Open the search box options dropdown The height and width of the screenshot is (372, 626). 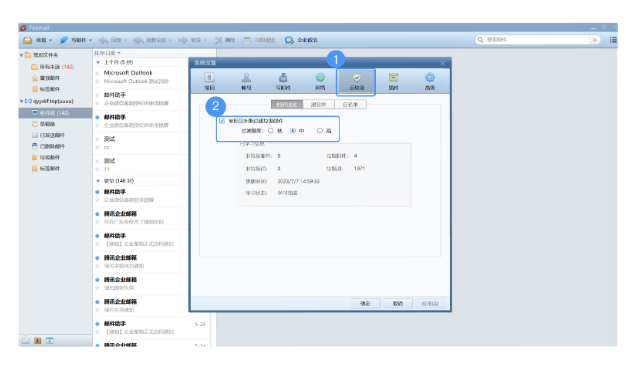594,40
